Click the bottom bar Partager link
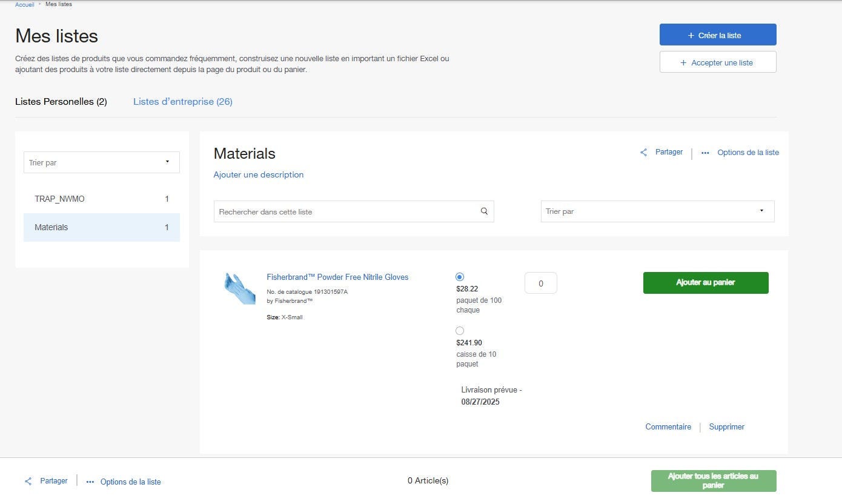Screen dimensions: 842x504 [x=54, y=481]
